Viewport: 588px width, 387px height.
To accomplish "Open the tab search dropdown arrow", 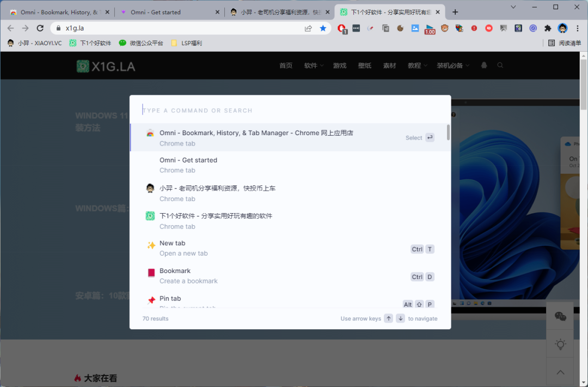I will [x=513, y=7].
